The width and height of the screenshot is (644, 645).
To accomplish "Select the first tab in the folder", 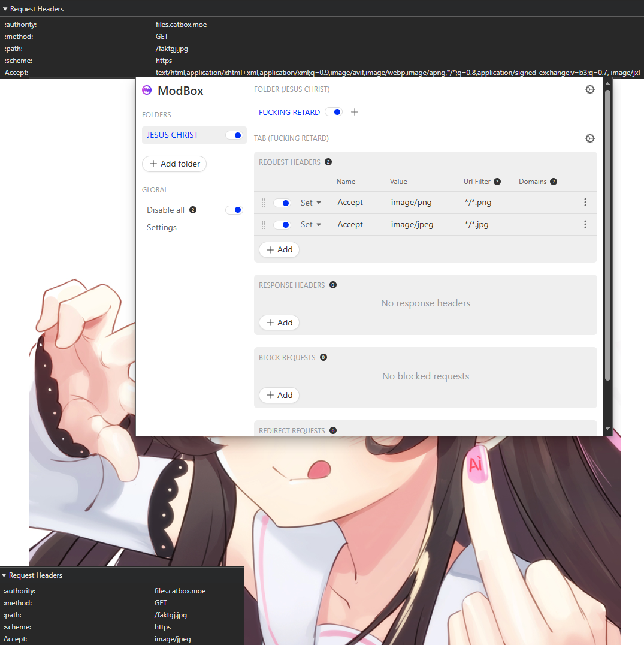I will click(289, 112).
